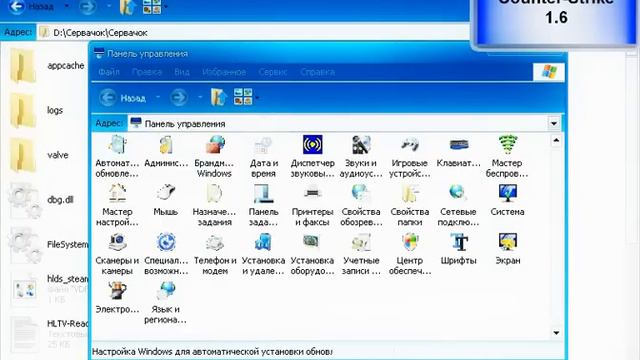Open Центр обеспечения безопасности icon
Image resolution: width=640 pixels, height=360 pixels.
410,254
